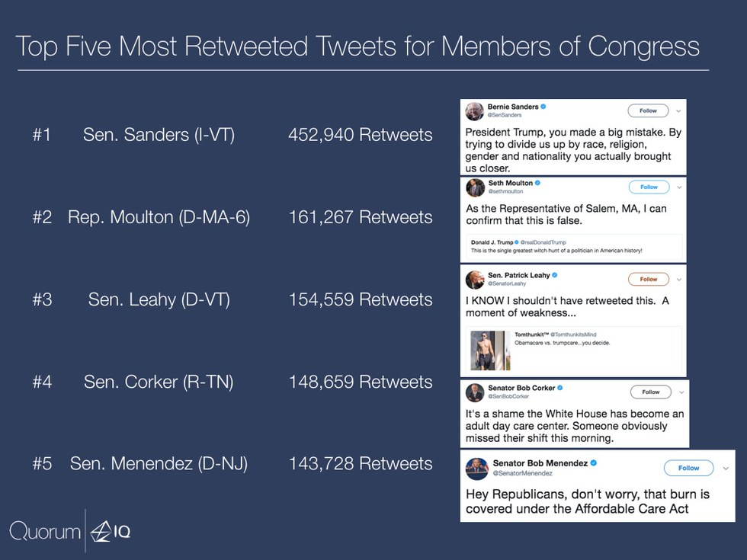Open the dropdown arrow on Seth Moulton's tweet
The width and height of the screenshot is (747, 560).
(678, 187)
